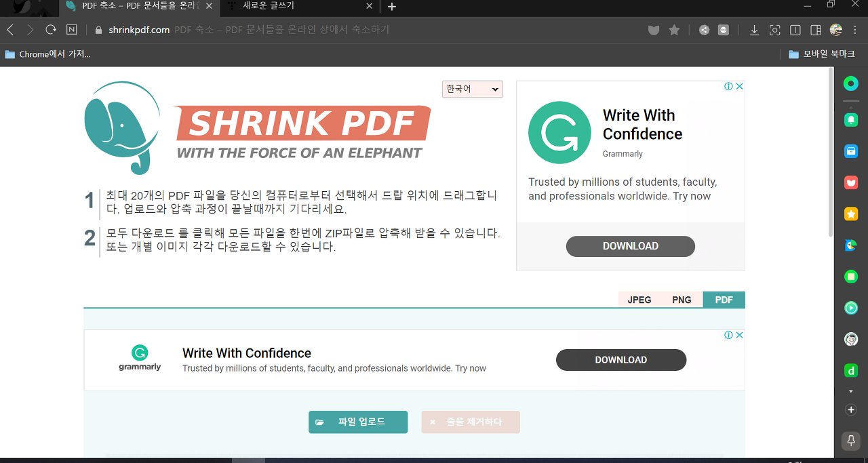Open the green square memo sidebar icon
Viewport: 868px width, 463px height.
(x=850, y=277)
